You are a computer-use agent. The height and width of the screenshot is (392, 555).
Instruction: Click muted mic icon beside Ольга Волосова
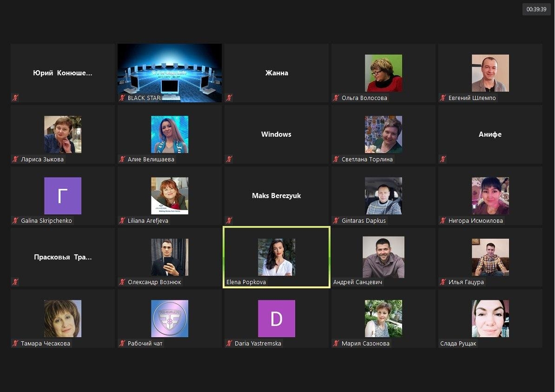[336, 98]
